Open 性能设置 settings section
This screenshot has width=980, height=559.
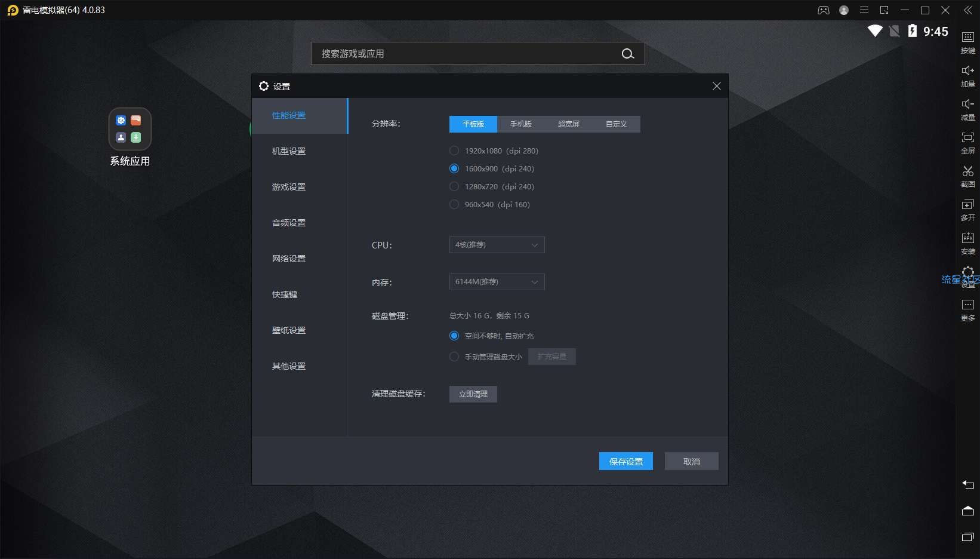(x=300, y=115)
